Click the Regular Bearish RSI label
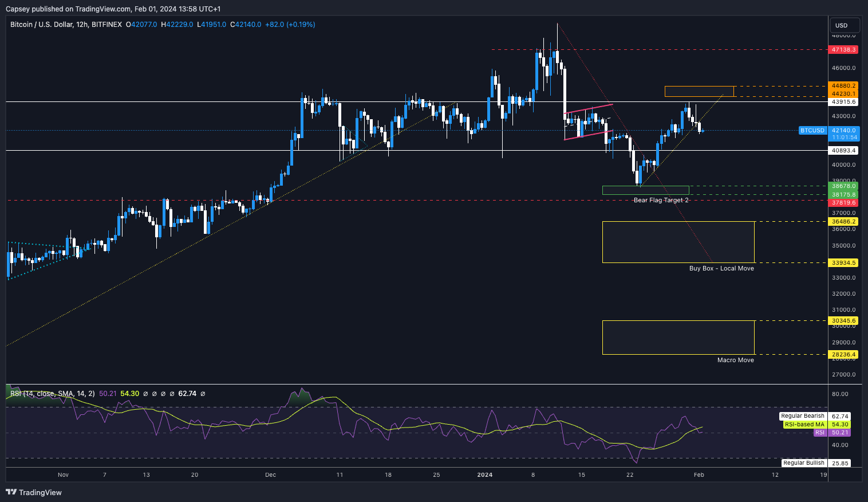 pyautogui.click(x=803, y=416)
